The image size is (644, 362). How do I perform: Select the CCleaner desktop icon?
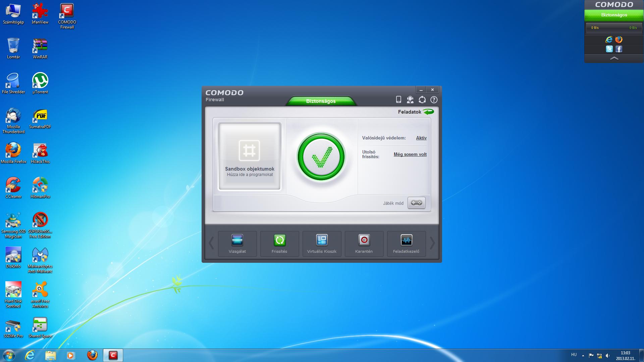click(13, 188)
